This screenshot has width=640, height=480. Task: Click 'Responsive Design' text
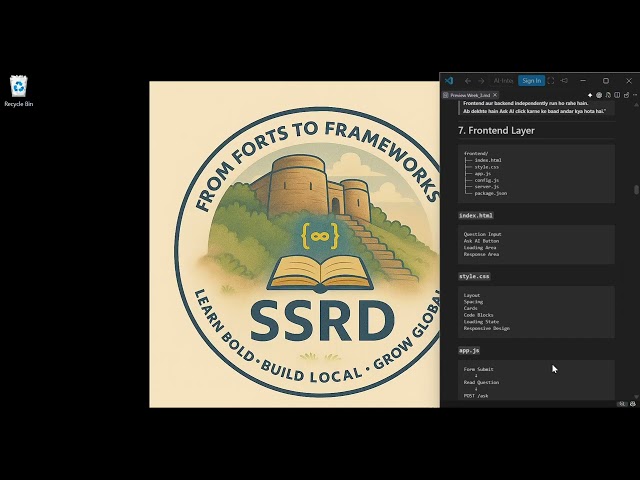pyautogui.click(x=487, y=328)
